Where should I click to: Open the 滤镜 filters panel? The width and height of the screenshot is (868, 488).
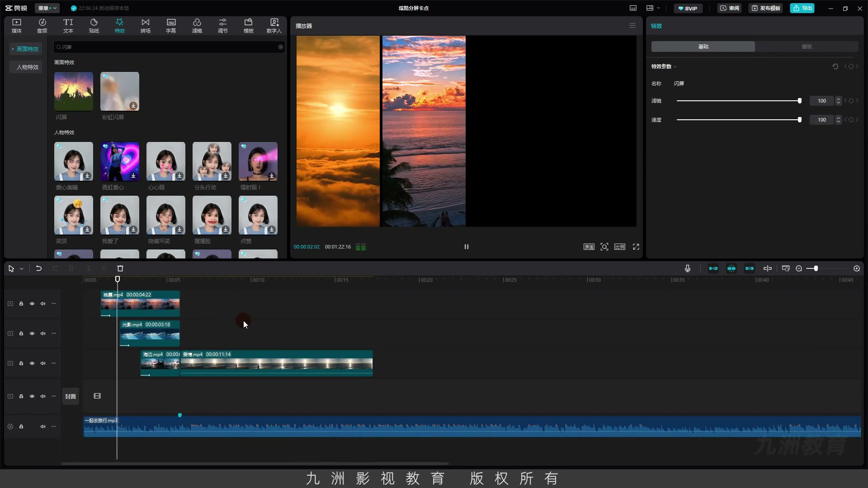197,26
